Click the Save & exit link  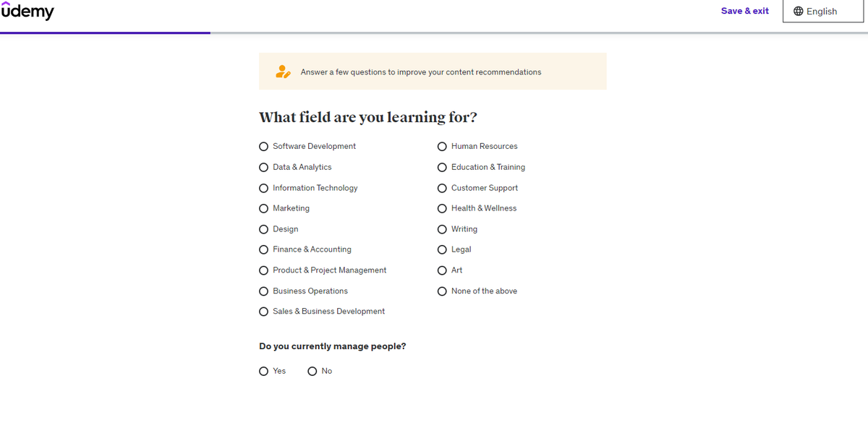[744, 11]
